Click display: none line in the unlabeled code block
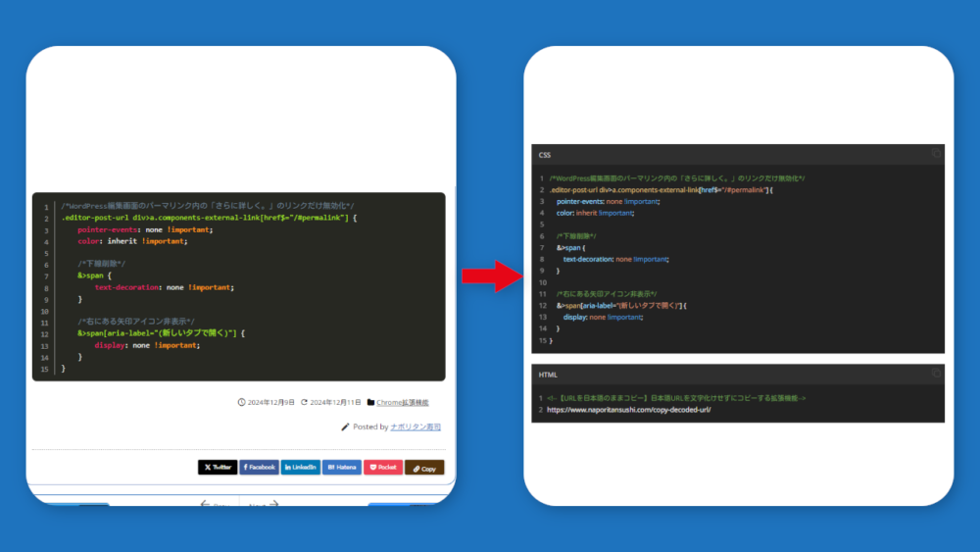Image resolution: width=980 pixels, height=552 pixels. tap(148, 345)
